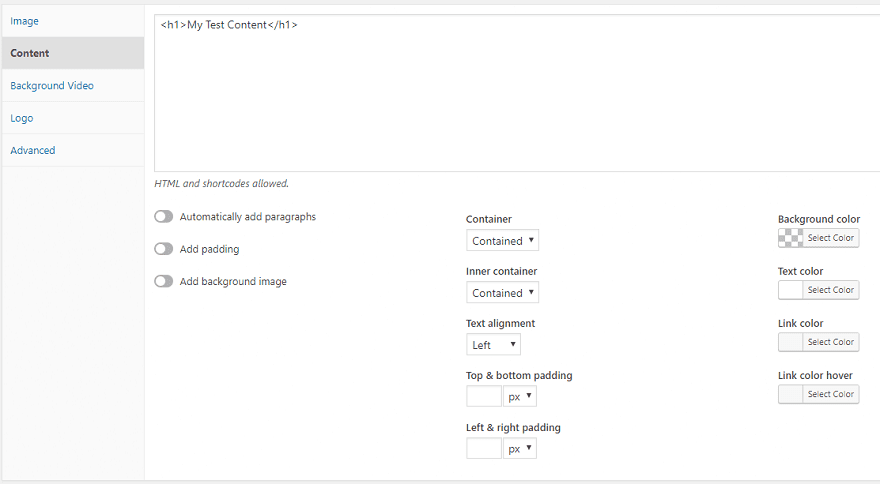Open the Container dropdown
Screen dimensions: 880x484
click(x=502, y=240)
